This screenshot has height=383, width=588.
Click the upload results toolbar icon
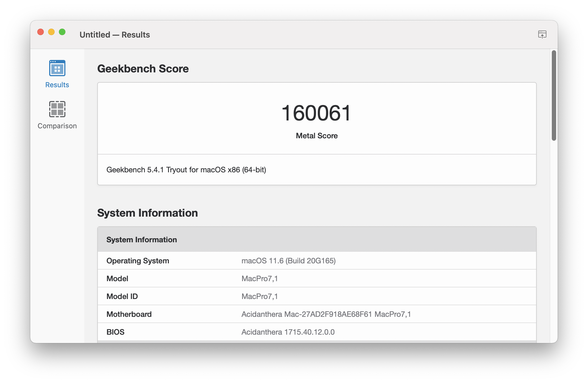[542, 35]
